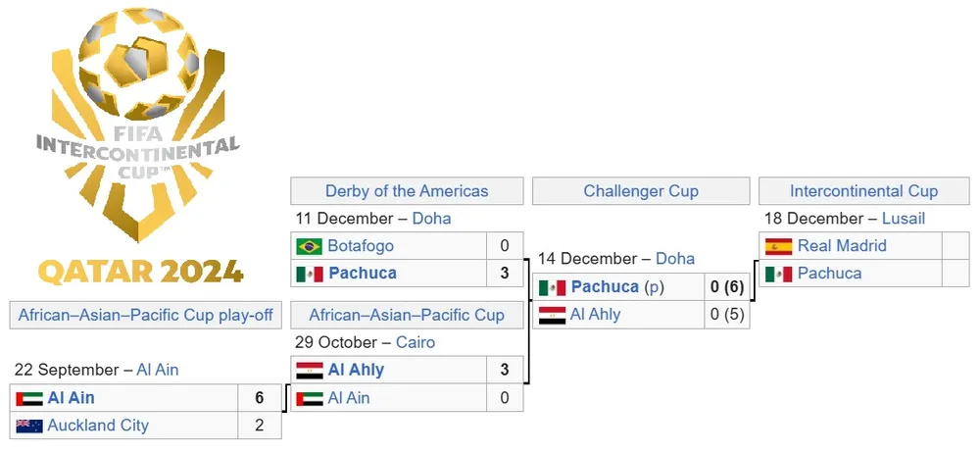Click the Brazil flag beside Botafogo
This screenshot has height=453, width=980.
tap(309, 246)
